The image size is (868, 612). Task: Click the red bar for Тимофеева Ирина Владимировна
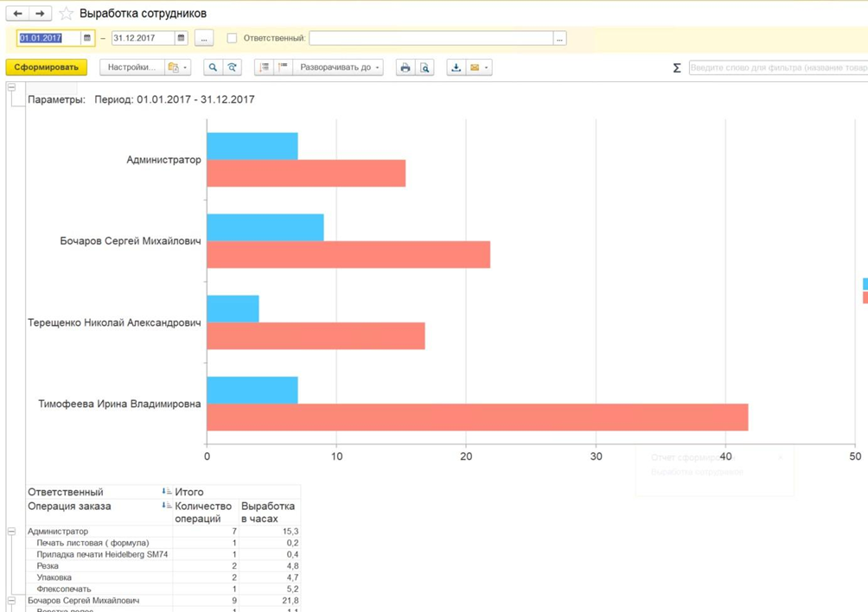click(x=476, y=418)
